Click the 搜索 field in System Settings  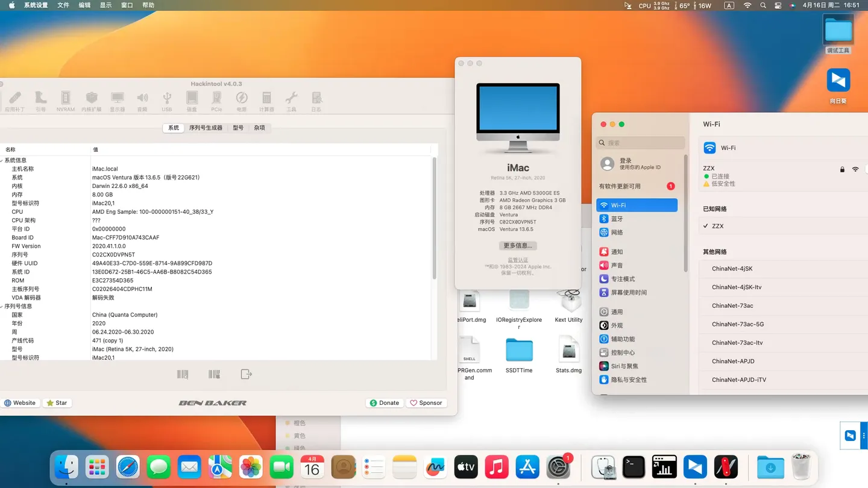(x=641, y=143)
